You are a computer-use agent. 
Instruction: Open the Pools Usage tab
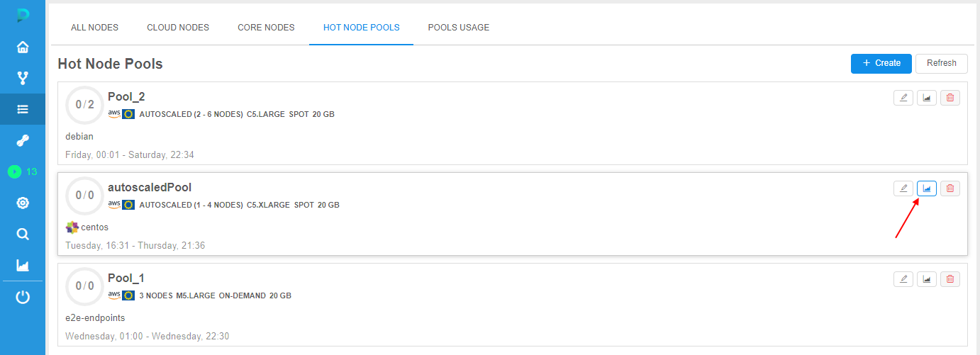point(458,28)
